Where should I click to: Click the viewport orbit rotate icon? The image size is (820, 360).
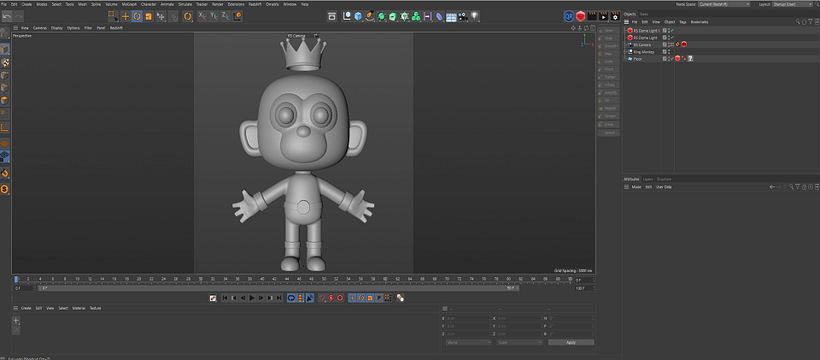tap(586, 28)
